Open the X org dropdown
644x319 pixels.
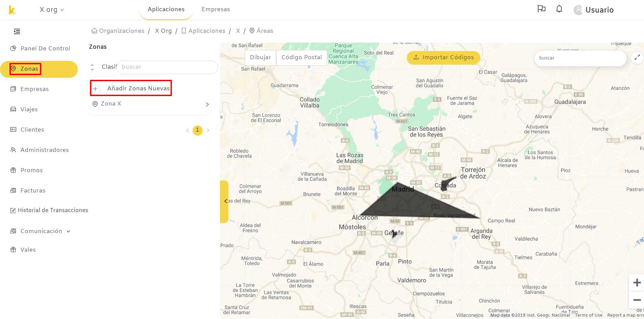click(52, 10)
